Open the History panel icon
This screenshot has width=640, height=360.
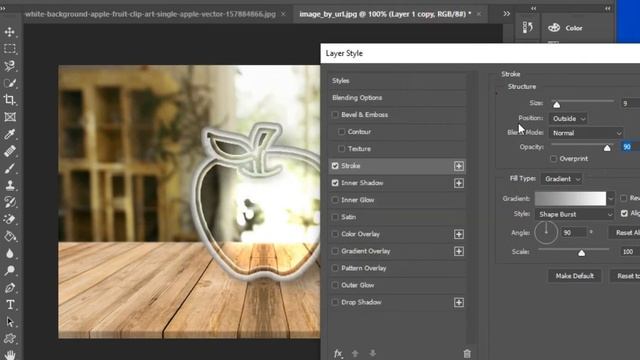pos(527,27)
